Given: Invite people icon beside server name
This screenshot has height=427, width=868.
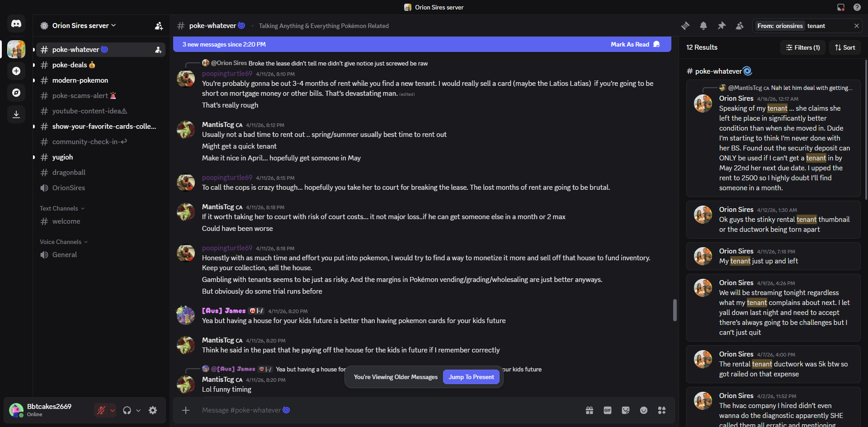Looking at the screenshot, I should [x=159, y=26].
